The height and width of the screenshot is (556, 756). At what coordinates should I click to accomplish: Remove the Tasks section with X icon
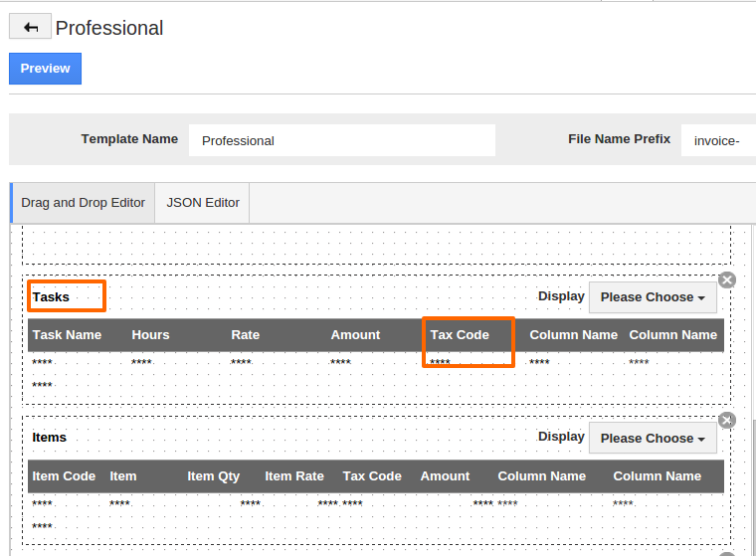pyautogui.click(x=727, y=279)
